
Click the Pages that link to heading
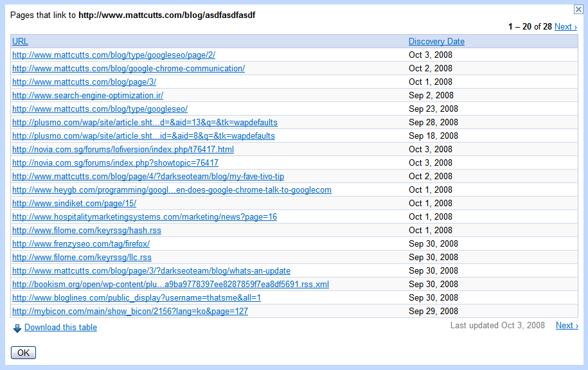pyautogui.click(x=133, y=15)
